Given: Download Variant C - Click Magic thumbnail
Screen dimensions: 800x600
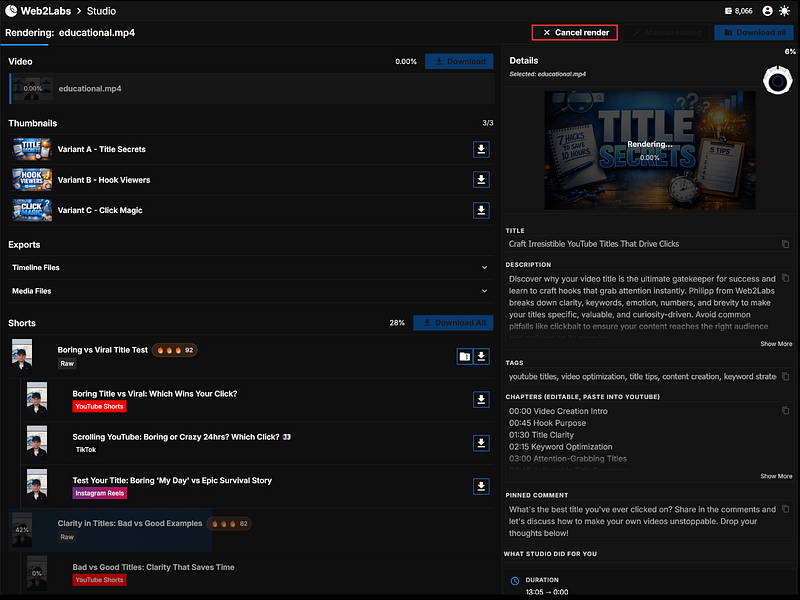Looking at the screenshot, I should point(481,210).
